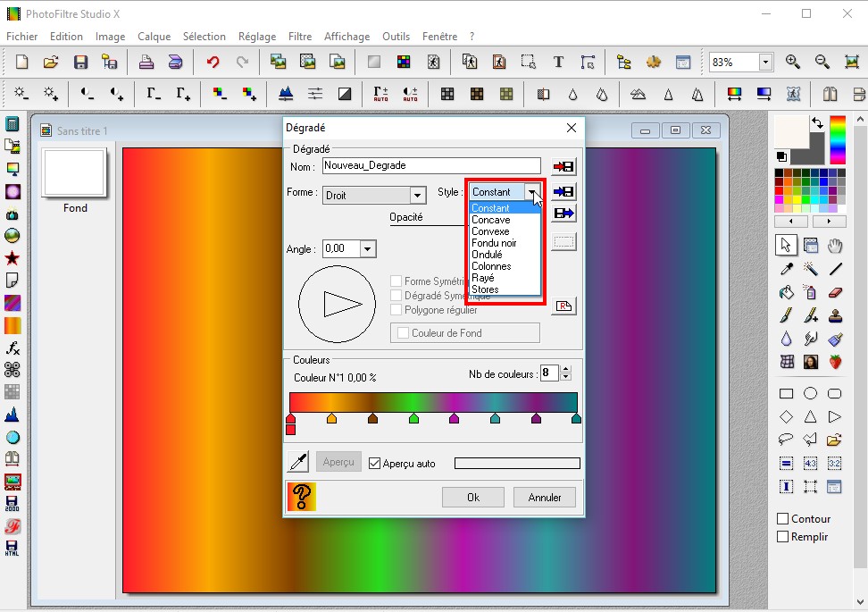868x612 pixels.
Task: Open the Réglage menu
Action: pos(257,37)
